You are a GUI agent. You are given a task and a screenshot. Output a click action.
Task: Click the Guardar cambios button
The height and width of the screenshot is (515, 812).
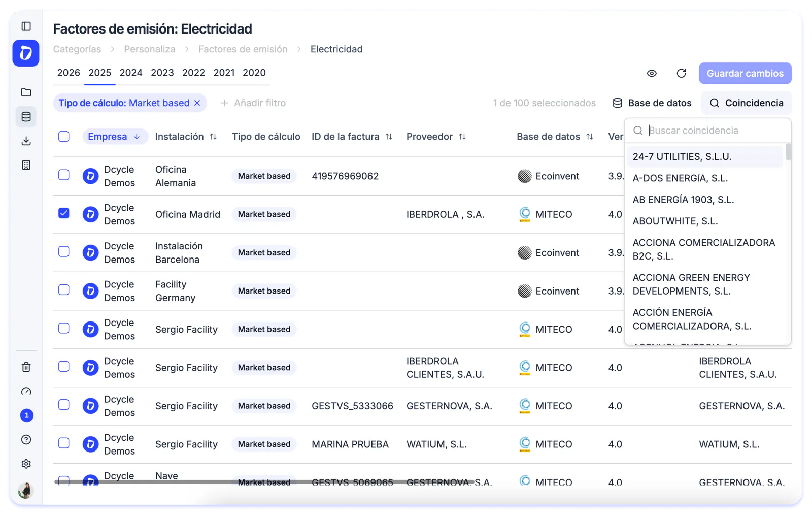pyautogui.click(x=745, y=74)
